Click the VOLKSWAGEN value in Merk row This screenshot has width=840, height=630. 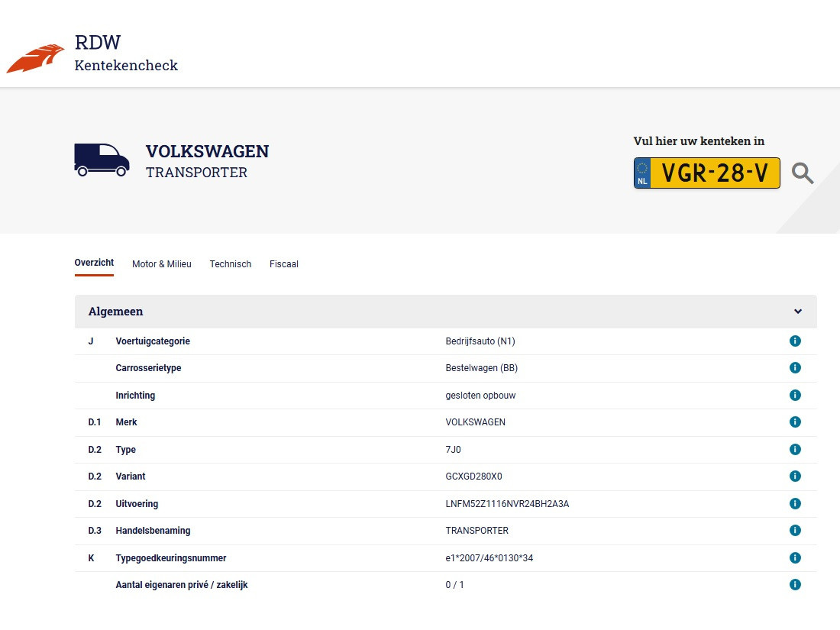(475, 422)
